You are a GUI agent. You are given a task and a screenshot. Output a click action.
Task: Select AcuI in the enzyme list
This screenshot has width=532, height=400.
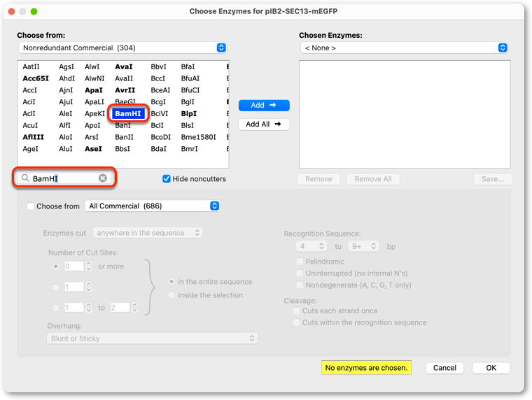(x=30, y=125)
